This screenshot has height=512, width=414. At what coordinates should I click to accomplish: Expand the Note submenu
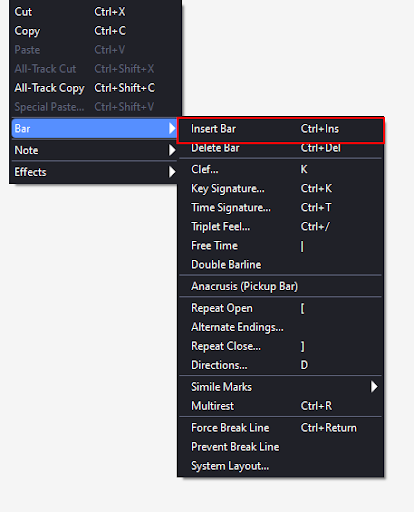95,150
